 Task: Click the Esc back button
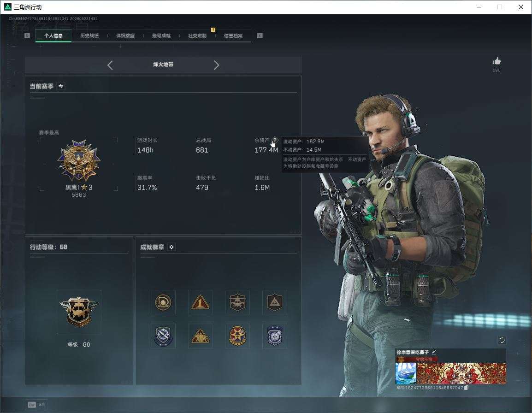[36, 405]
